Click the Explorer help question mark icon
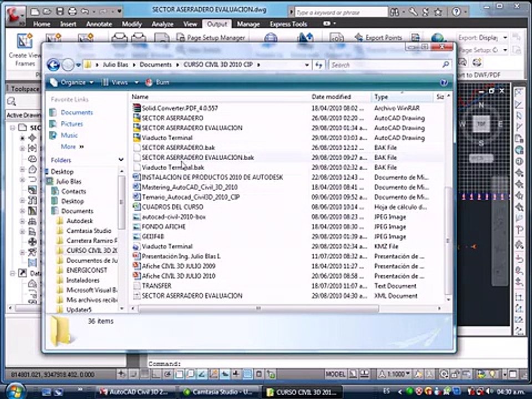The height and width of the screenshot is (399, 532). [x=443, y=83]
